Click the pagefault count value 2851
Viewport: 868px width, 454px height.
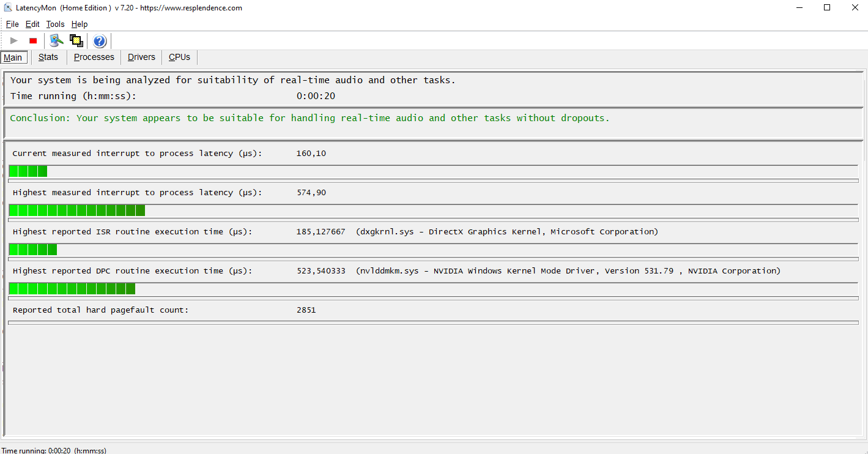[306, 310]
